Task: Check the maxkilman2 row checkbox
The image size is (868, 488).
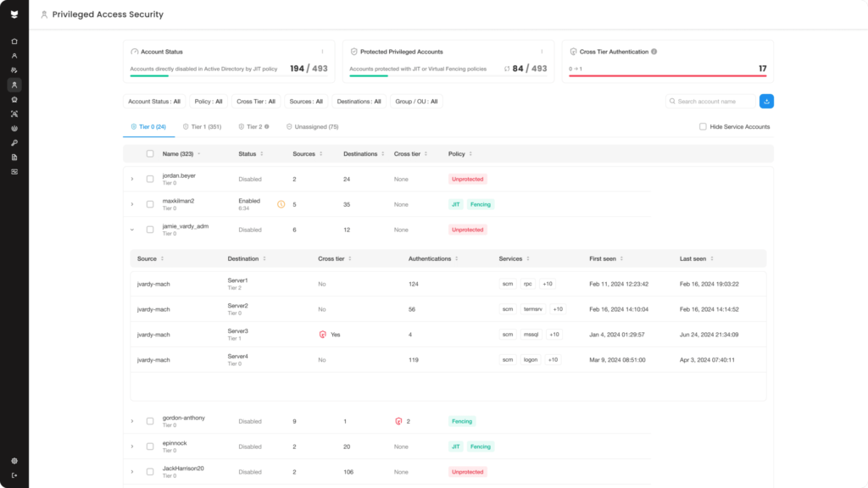Action: pyautogui.click(x=150, y=204)
